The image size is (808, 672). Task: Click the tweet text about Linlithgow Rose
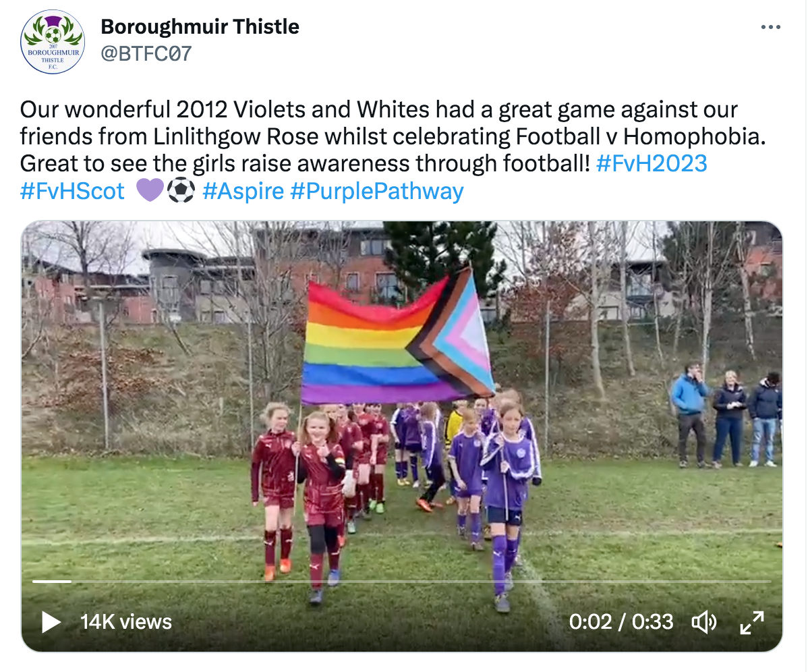(x=393, y=136)
